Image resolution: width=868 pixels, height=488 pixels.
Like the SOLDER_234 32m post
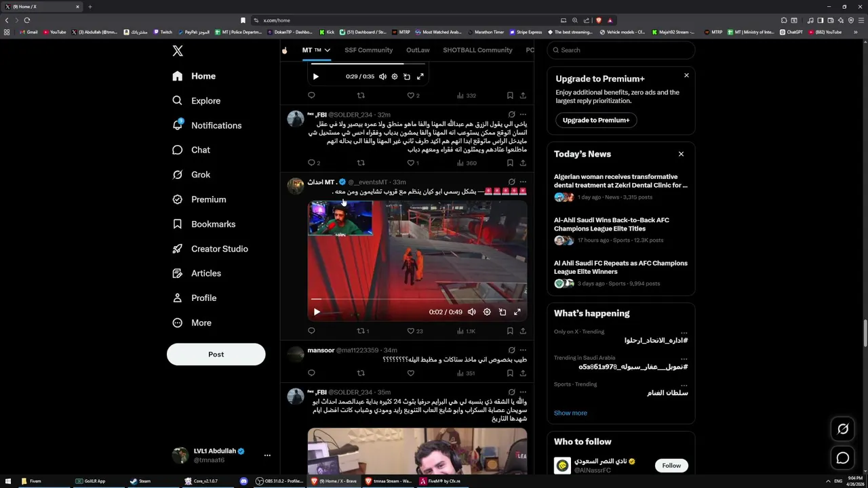413,163
